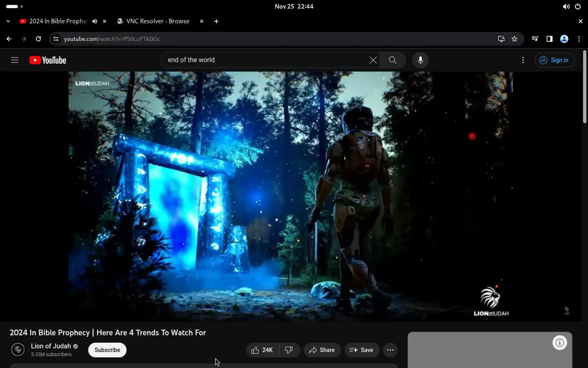
Task: Click the 3.33M subscribers text
Action: click(51, 355)
